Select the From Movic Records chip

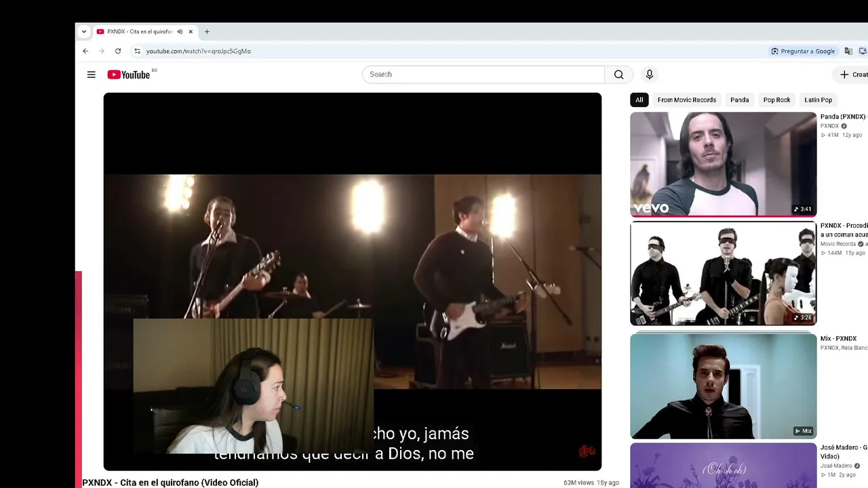click(686, 100)
